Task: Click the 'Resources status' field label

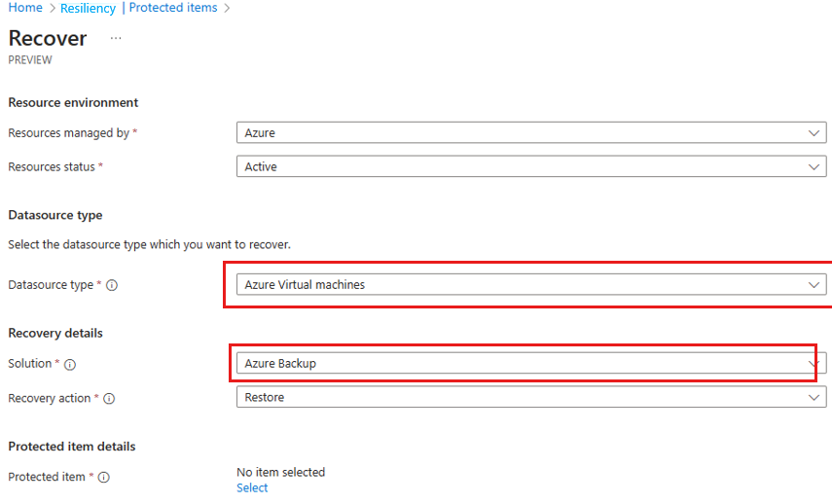Action: (52, 166)
